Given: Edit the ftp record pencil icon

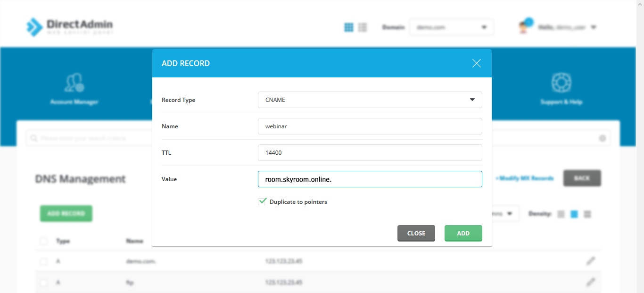Looking at the screenshot, I should coord(591,282).
